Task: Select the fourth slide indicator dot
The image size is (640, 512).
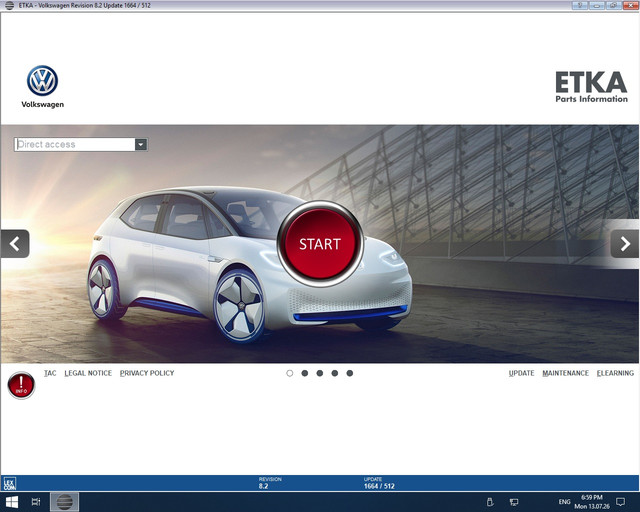Action: tap(335, 373)
